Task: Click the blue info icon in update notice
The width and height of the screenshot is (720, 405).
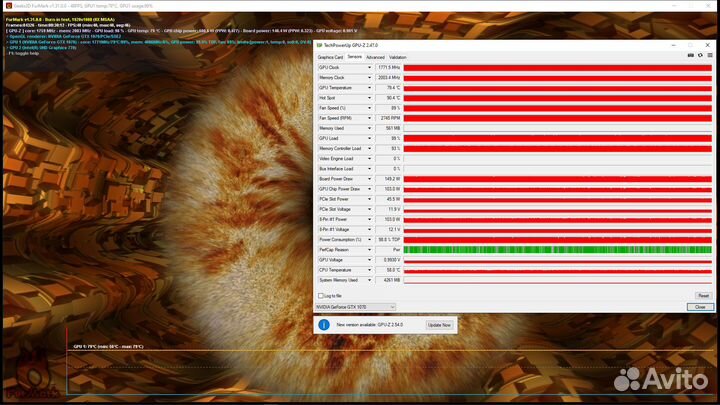Action: [x=324, y=325]
